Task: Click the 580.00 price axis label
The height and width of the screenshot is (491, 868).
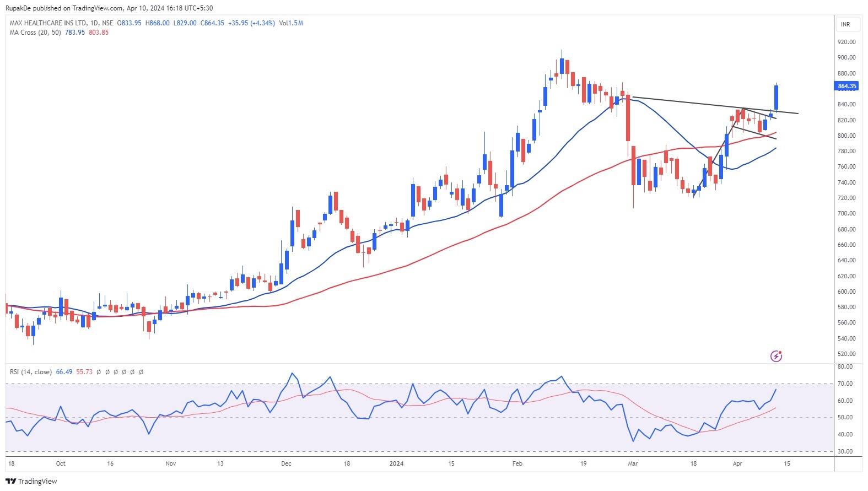Action: click(847, 307)
